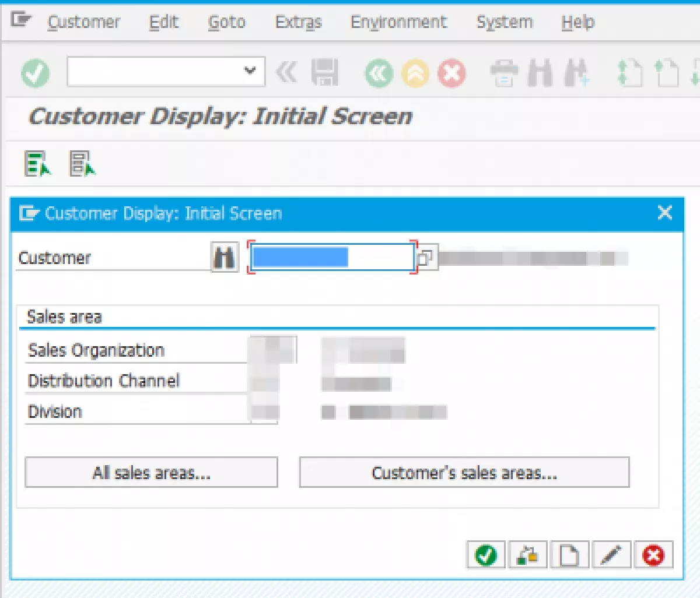Open the Extras menu
Image resolution: width=700 pixels, height=598 pixels.
pyautogui.click(x=298, y=22)
